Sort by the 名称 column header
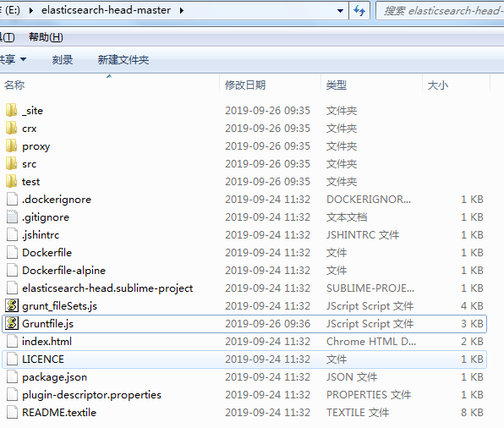 click(x=110, y=85)
